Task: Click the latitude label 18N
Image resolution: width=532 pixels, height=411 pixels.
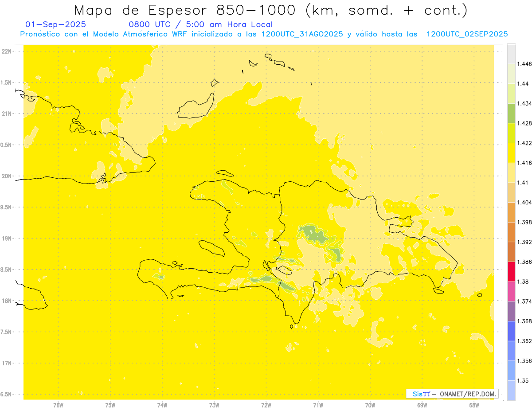Action: [7, 301]
